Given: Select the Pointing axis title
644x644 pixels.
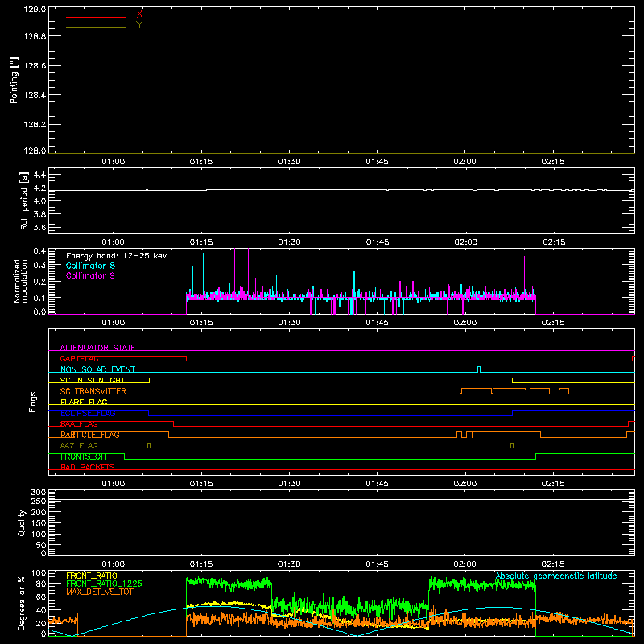Looking at the screenshot, I should (14, 80).
